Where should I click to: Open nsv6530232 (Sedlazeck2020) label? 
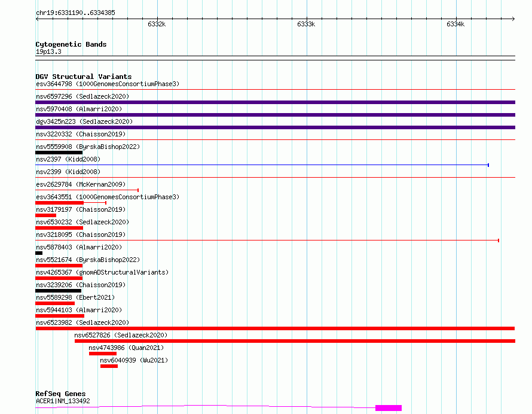pos(82,222)
